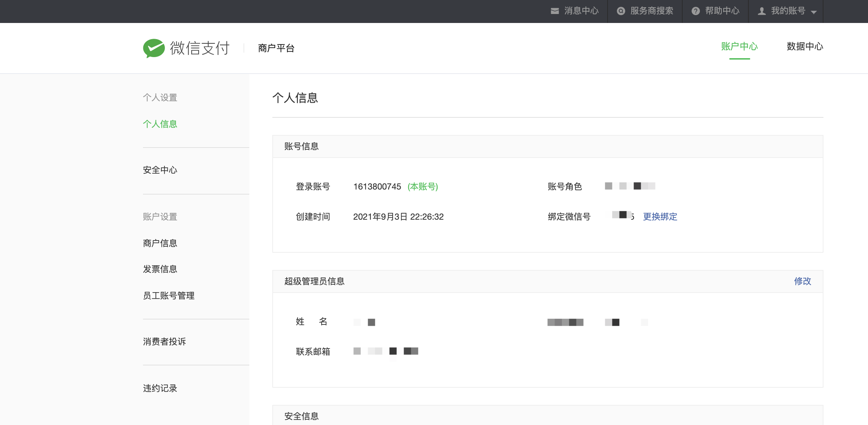The image size is (868, 425).
Task: Expand the 我的账号 dropdown arrow
Action: pyautogui.click(x=814, y=12)
